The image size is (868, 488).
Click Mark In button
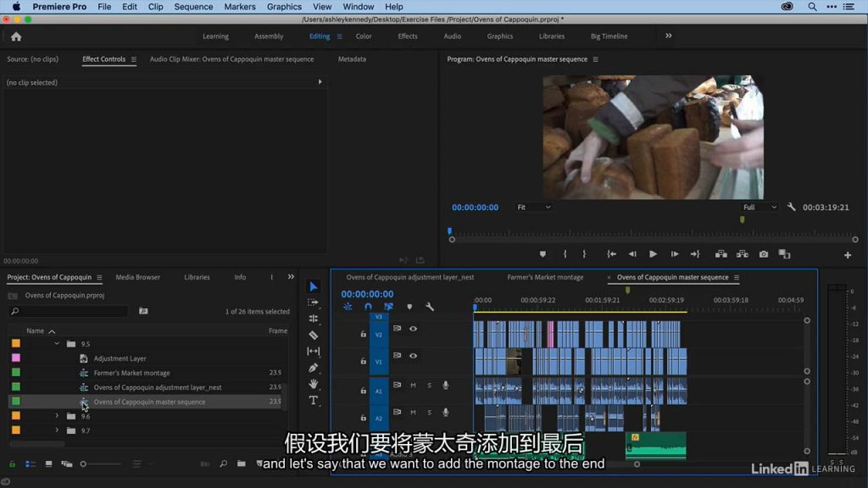(x=565, y=254)
